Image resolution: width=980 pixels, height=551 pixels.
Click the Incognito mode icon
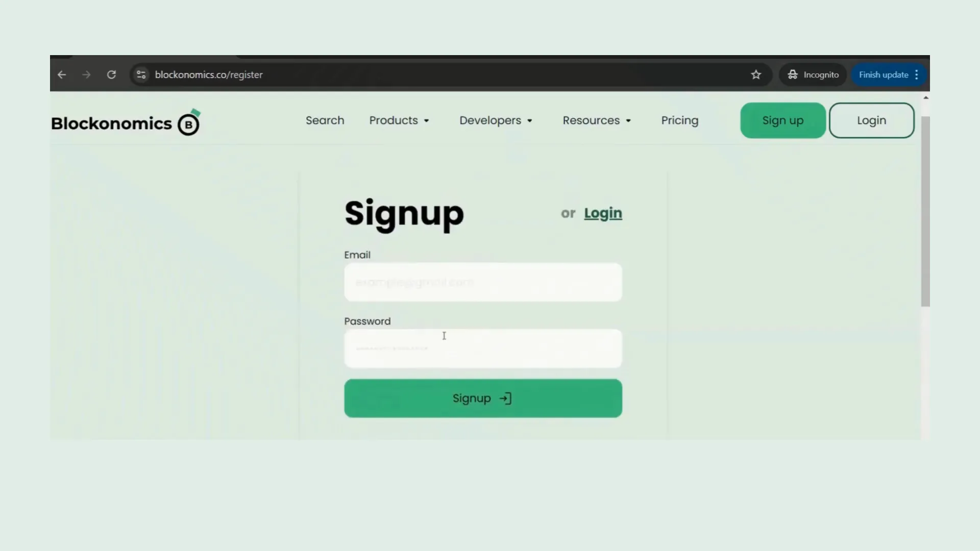[x=793, y=74]
